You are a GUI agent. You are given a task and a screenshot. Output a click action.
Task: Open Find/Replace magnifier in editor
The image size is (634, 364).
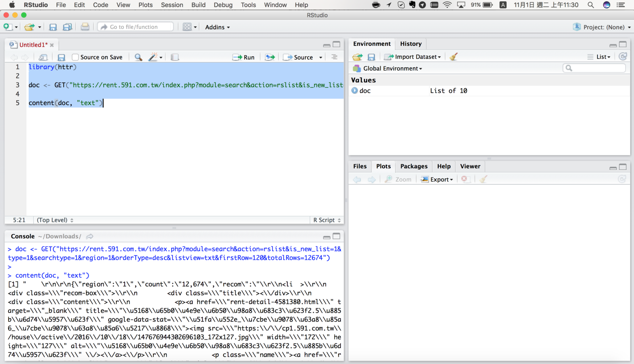pos(138,57)
